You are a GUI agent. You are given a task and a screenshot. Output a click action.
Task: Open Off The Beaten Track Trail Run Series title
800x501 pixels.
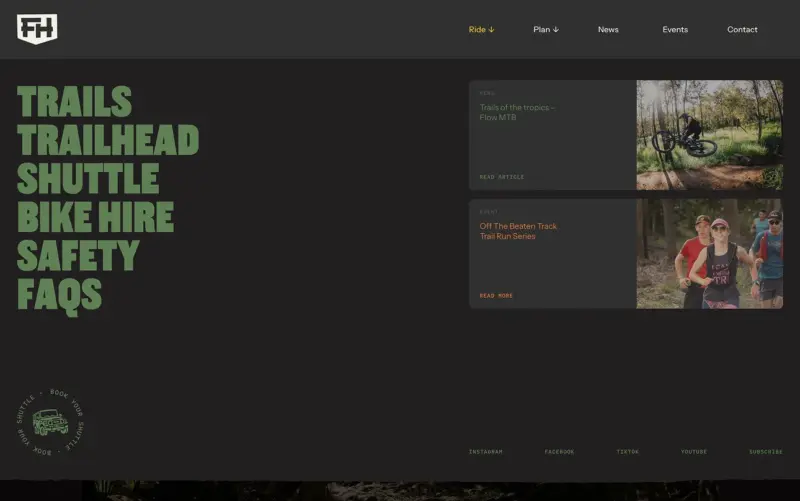518,231
